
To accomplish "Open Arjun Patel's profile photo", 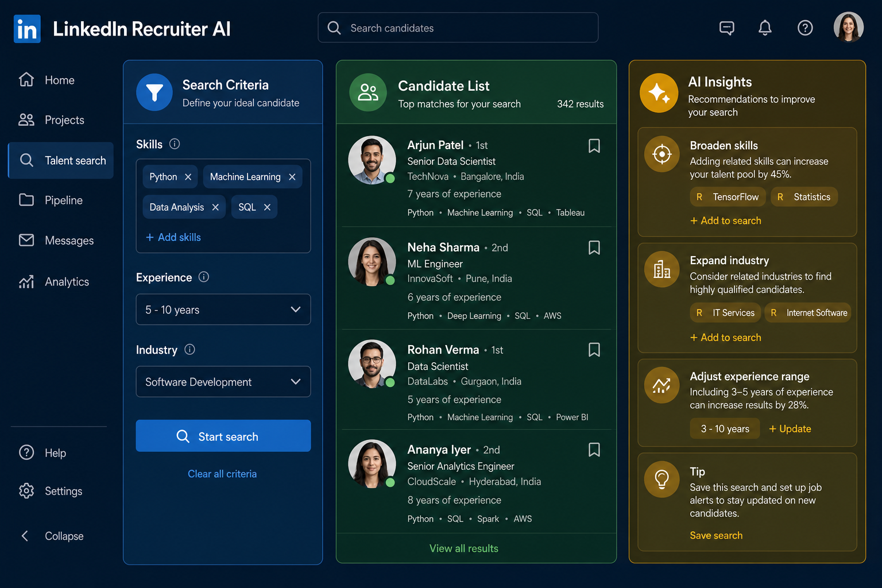I will [x=372, y=160].
